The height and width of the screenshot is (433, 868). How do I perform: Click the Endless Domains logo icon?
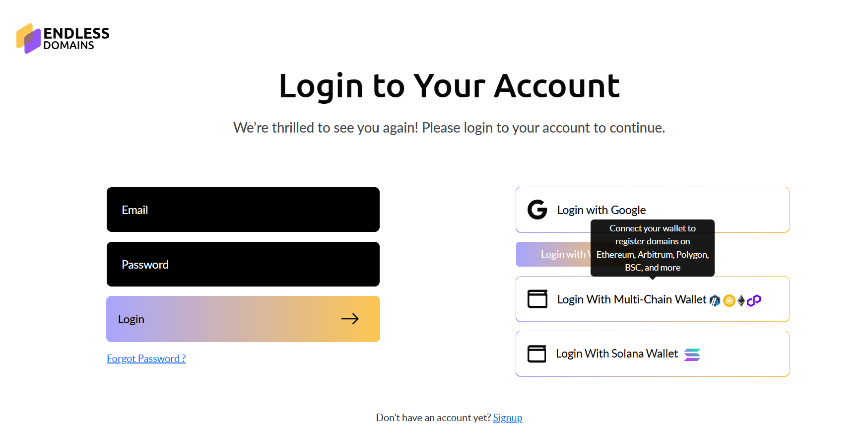coord(28,38)
